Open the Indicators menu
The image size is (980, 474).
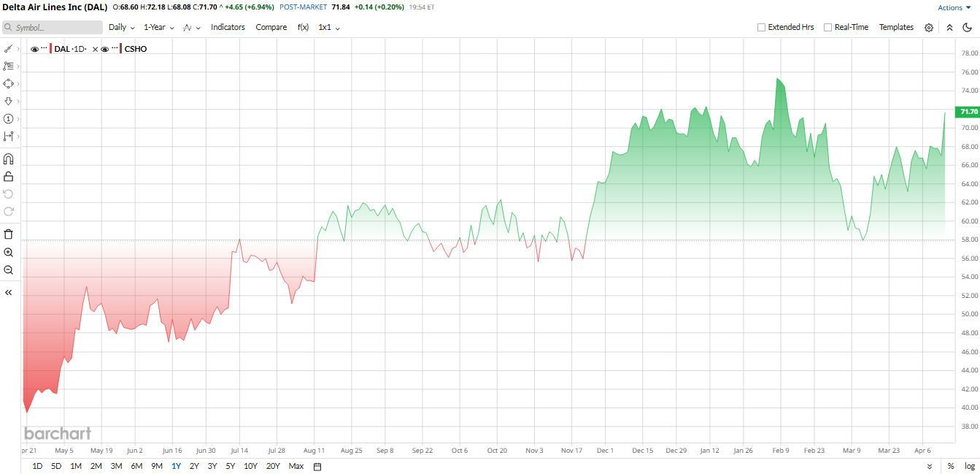click(228, 27)
